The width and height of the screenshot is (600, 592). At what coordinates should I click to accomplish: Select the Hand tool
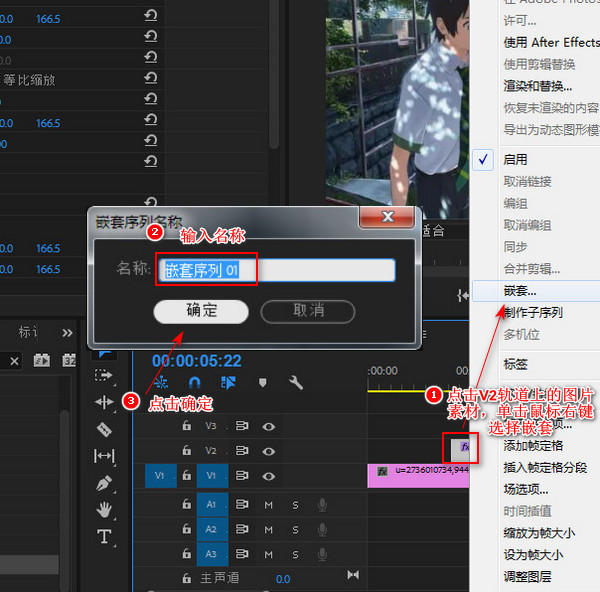click(x=104, y=510)
